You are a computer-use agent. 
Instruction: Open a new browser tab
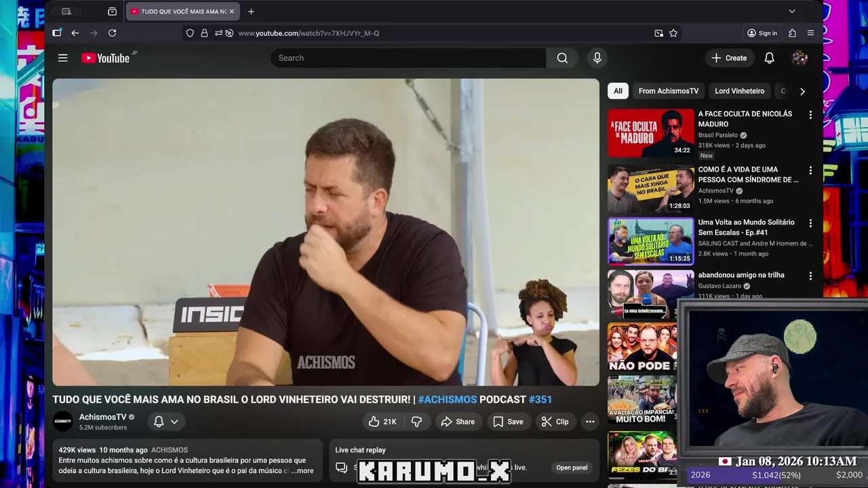tap(251, 12)
